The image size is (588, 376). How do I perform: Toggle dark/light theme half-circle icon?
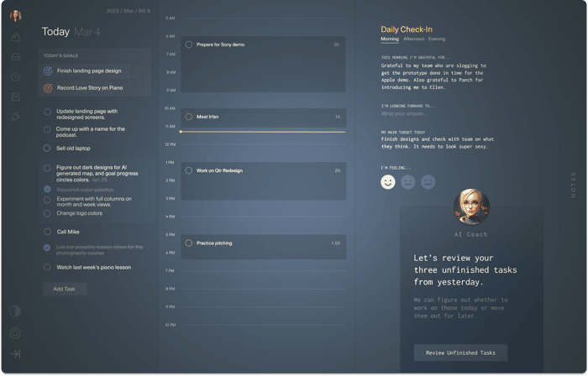(15, 311)
